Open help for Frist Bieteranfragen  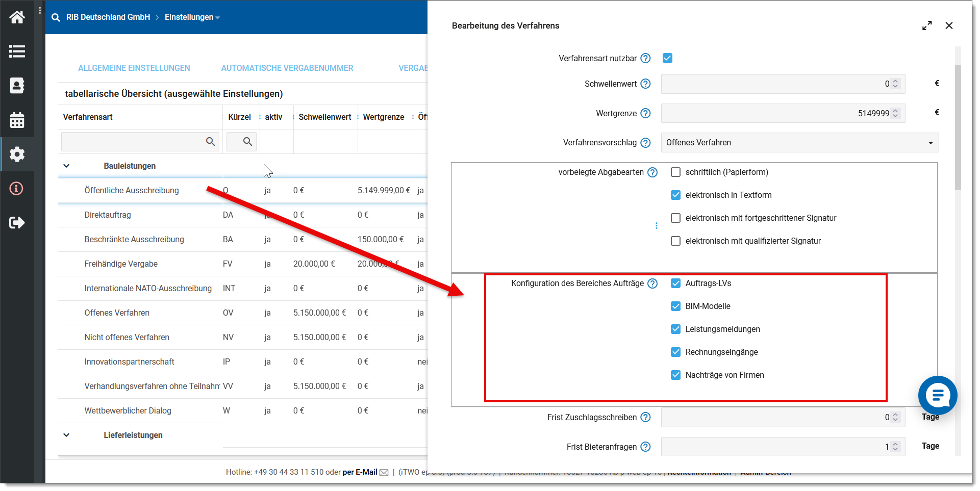[x=645, y=447]
